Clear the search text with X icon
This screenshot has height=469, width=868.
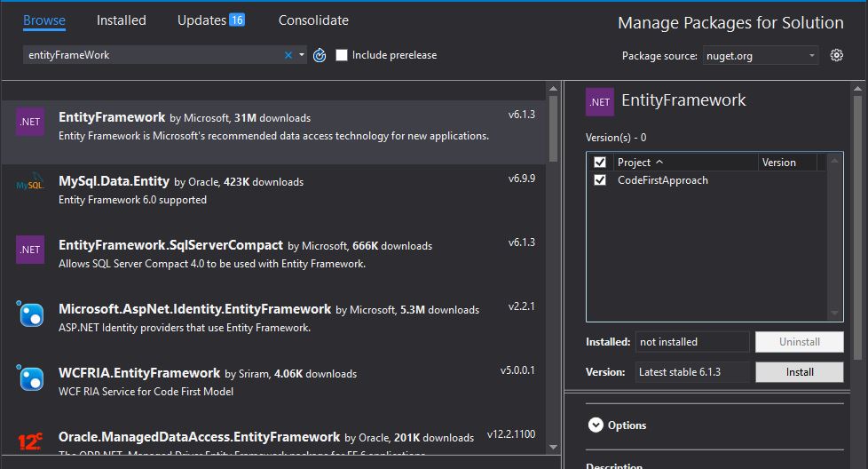pos(288,55)
